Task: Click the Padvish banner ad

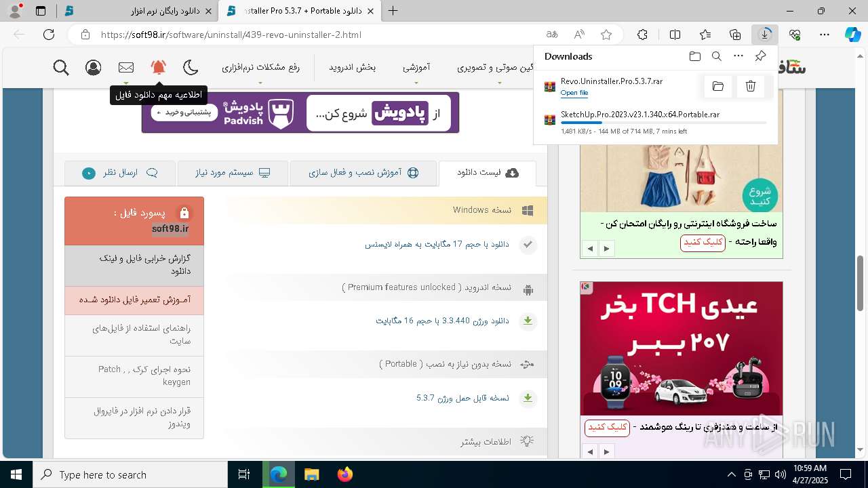Action: click(300, 113)
